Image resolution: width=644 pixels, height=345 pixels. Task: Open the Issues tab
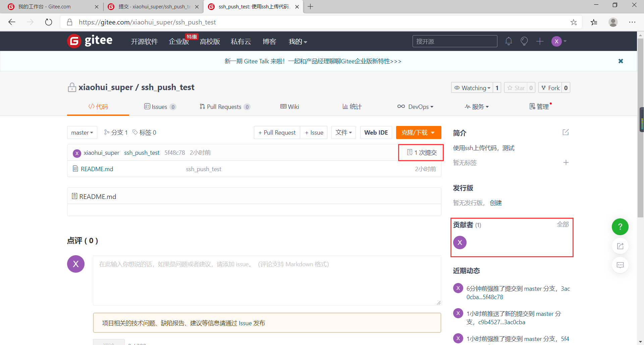(x=160, y=107)
